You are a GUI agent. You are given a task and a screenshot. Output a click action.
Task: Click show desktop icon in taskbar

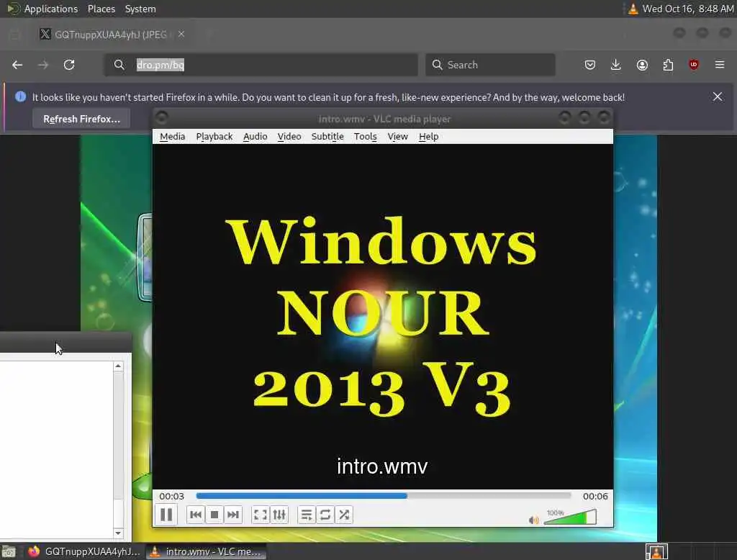[x=9, y=551]
